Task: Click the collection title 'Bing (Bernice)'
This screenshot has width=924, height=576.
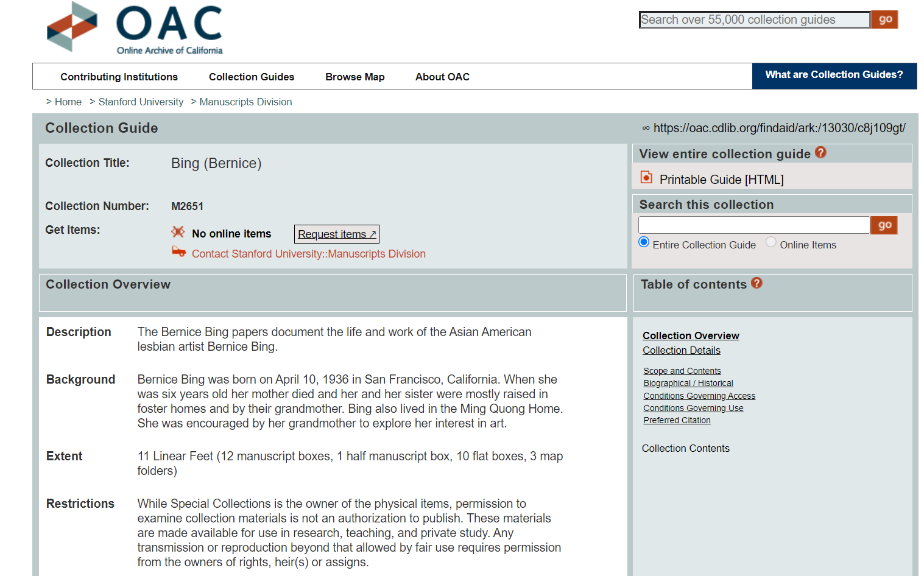Action: 216,163
